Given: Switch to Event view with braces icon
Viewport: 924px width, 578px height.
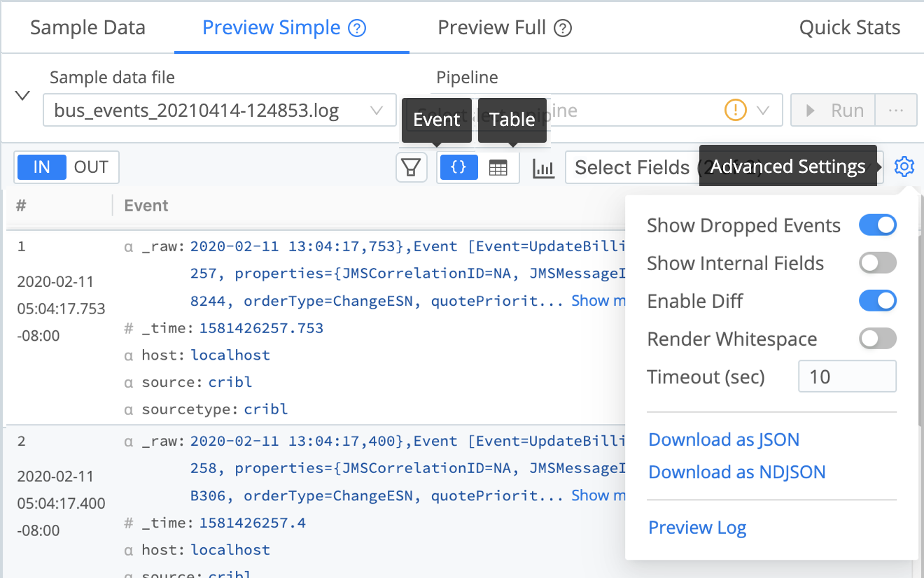Looking at the screenshot, I should click(x=458, y=168).
